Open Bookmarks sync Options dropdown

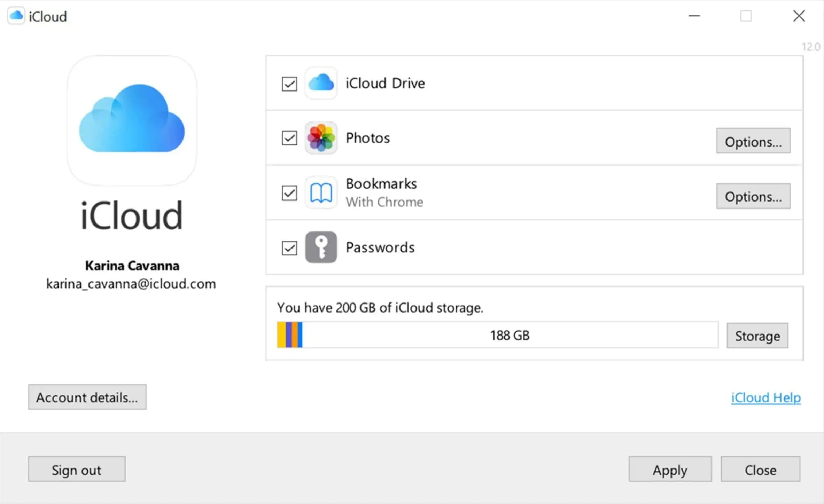[754, 196]
